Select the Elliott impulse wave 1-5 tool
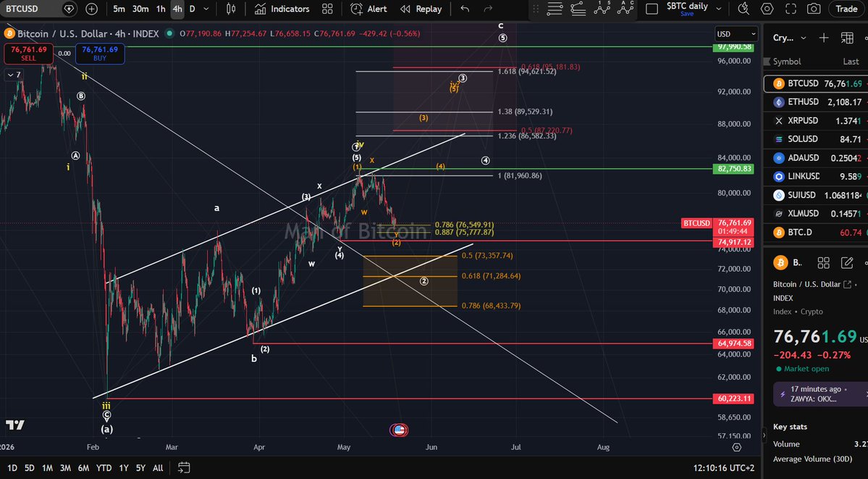Image resolution: width=868 pixels, height=479 pixels. click(602, 8)
